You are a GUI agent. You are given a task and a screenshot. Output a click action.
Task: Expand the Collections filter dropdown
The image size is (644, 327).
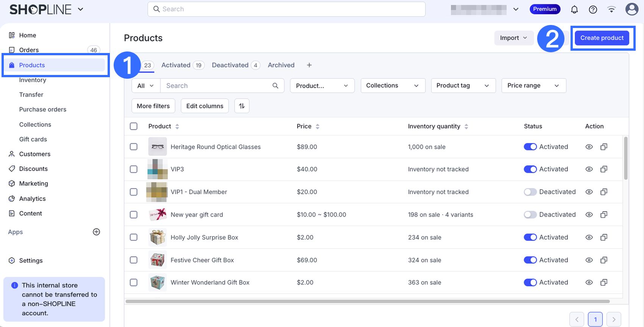click(x=393, y=86)
